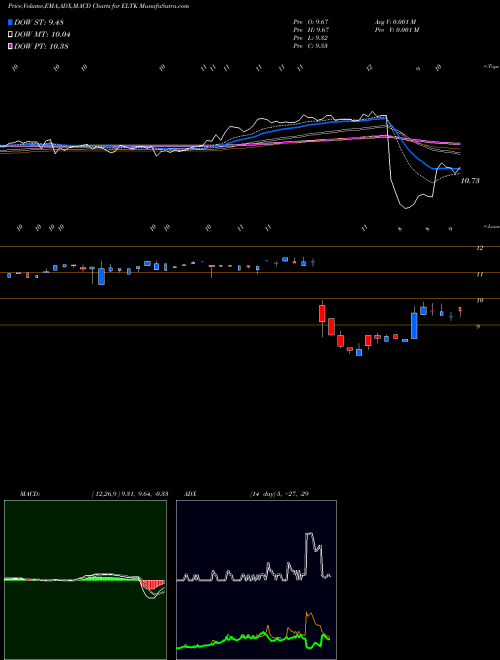The width and height of the screenshot is (500, 660).
Task: Open the green MACD indicator chart panel
Action: 85,580
